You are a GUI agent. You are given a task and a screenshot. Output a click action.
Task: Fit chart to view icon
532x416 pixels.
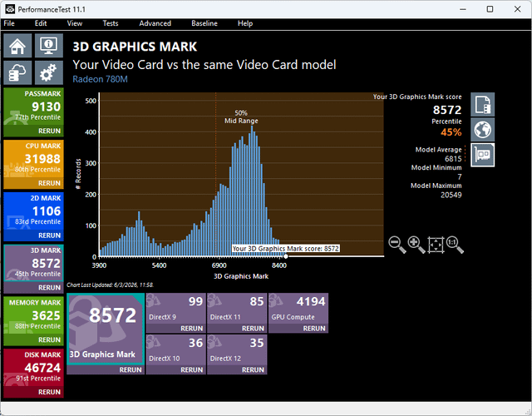pyautogui.click(x=436, y=245)
